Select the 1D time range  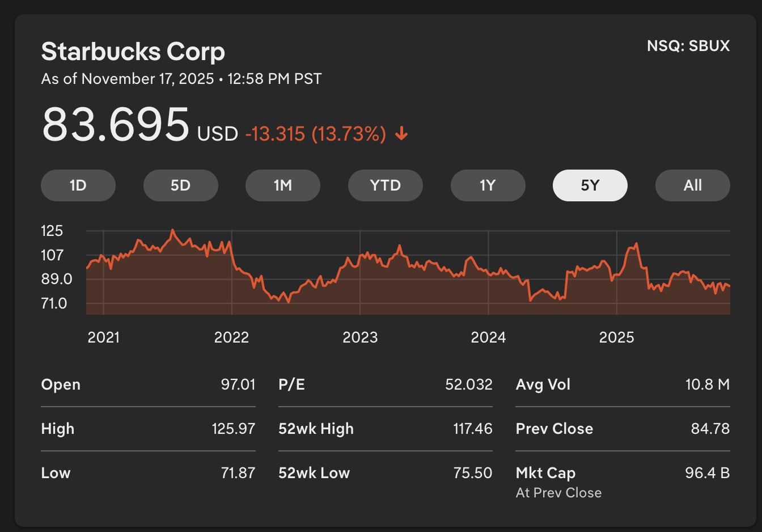pos(78,185)
